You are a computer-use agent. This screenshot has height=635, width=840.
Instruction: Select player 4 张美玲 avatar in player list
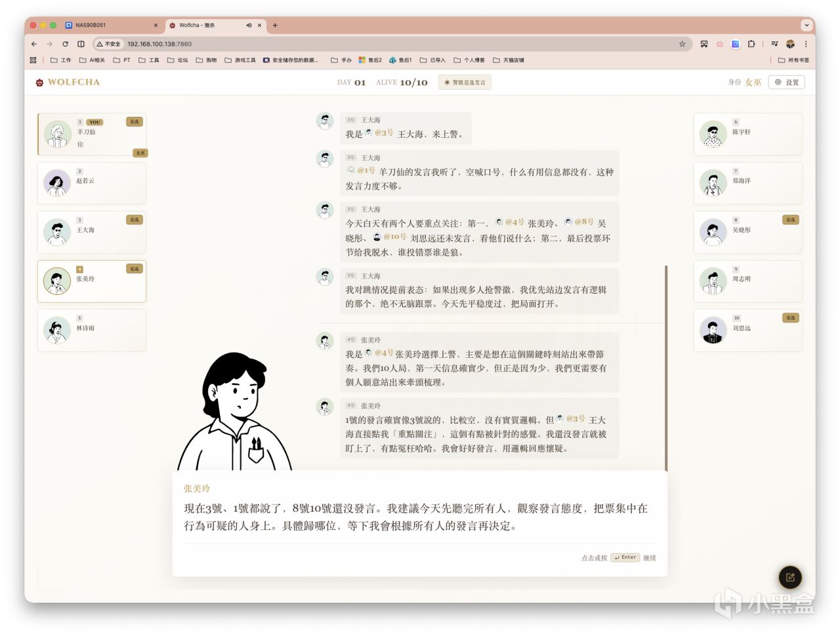tap(57, 281)
